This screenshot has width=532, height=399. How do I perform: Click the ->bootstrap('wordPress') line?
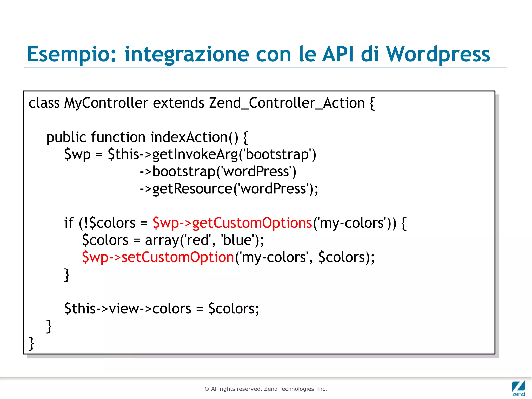218,172
